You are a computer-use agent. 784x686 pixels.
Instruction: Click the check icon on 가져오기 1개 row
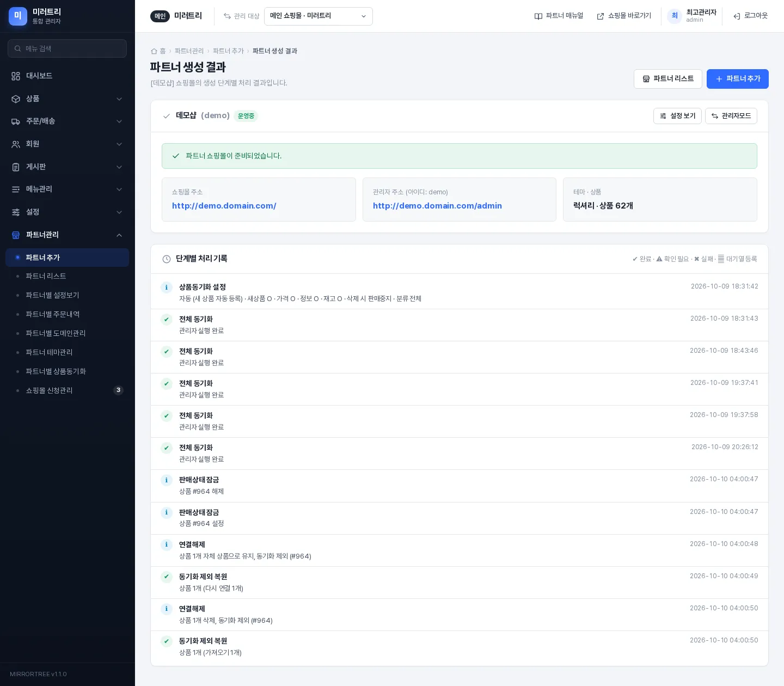point(167,641)
